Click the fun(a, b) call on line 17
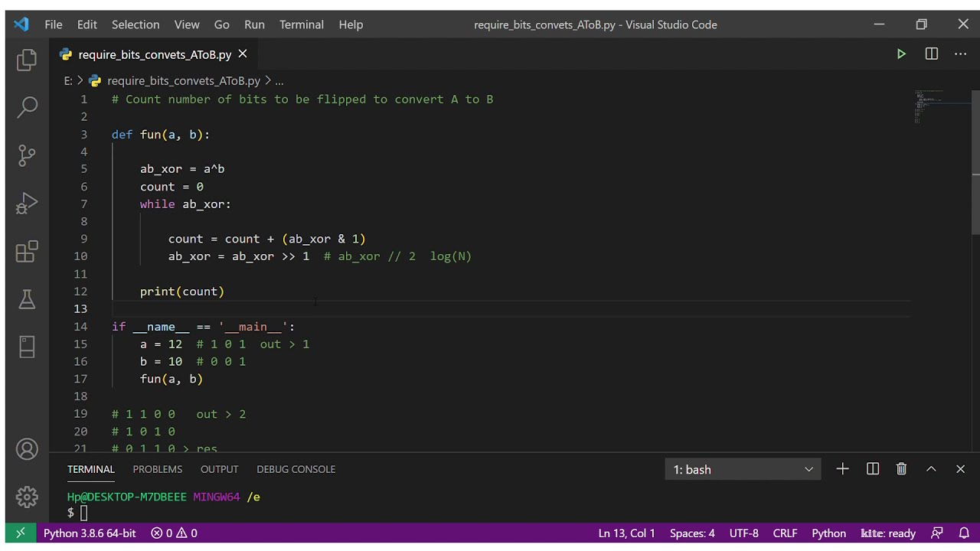 (171, 379)
